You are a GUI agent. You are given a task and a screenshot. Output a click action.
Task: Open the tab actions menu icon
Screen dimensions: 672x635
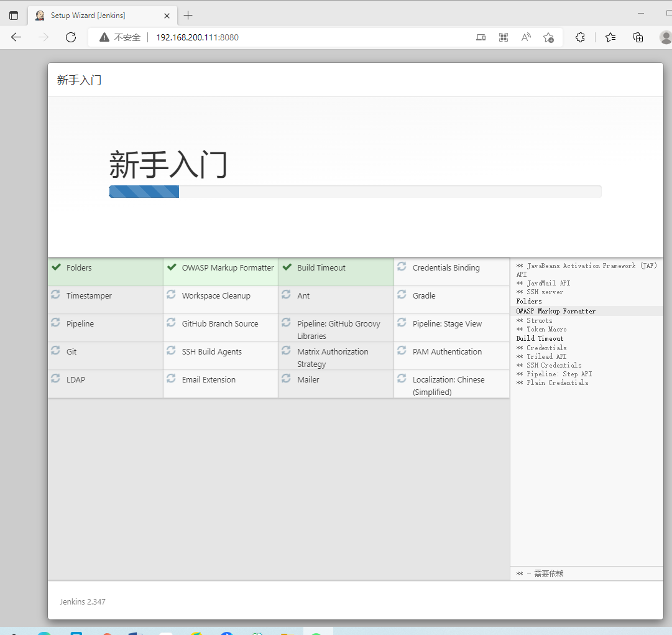pyautogui.click(x=14, y=16)
